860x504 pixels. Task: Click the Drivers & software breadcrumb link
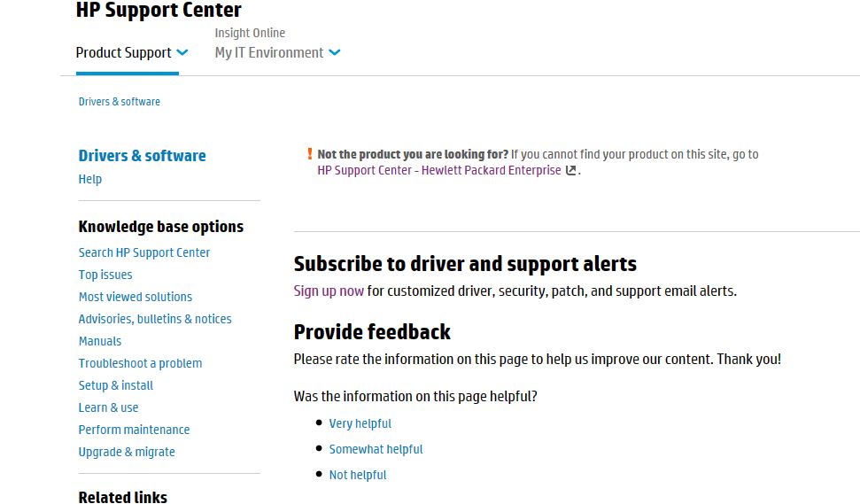pyautogui.click(x=120, y=102)
